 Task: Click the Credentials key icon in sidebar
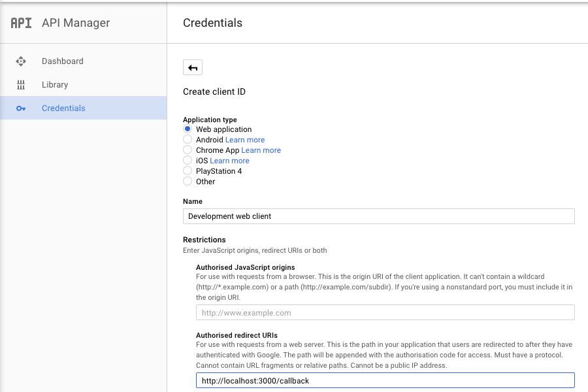(20, 108)
